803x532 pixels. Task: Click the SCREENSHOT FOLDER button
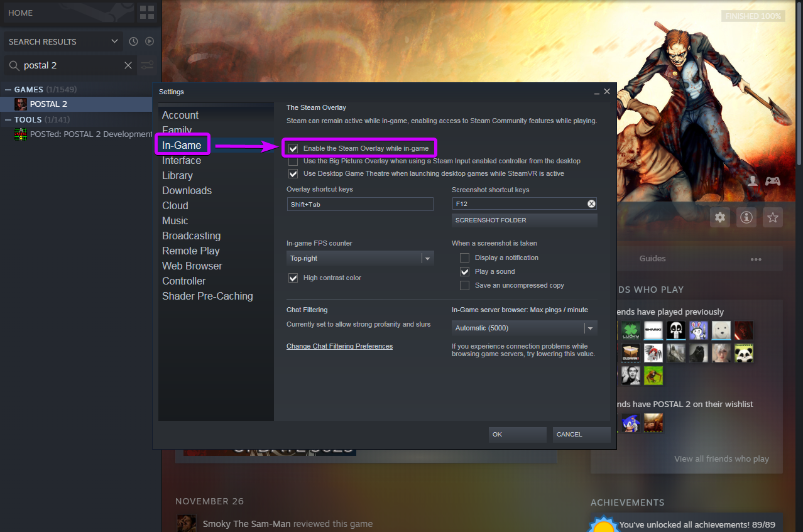click(524, 220)
